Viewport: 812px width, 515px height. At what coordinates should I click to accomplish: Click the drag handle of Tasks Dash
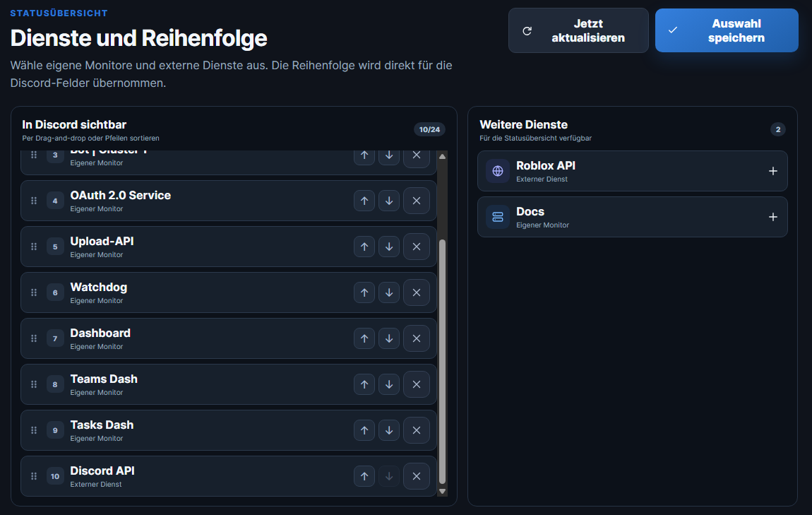[x=34, y=430]
